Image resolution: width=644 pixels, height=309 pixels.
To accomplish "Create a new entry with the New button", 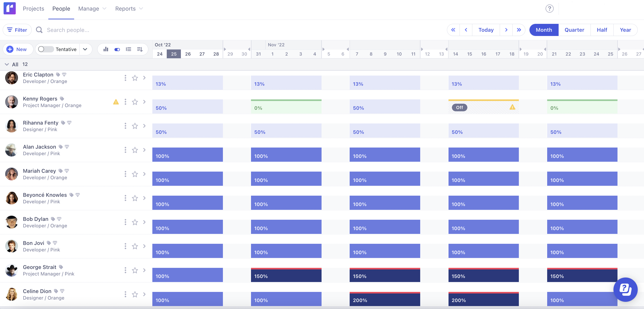I will [18, 49].
